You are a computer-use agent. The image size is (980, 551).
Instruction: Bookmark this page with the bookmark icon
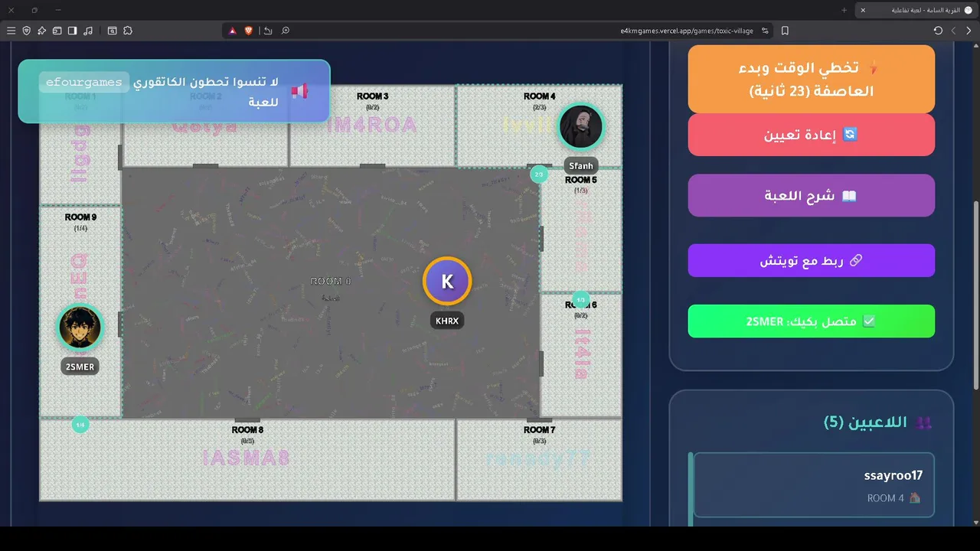coord(785,31)
